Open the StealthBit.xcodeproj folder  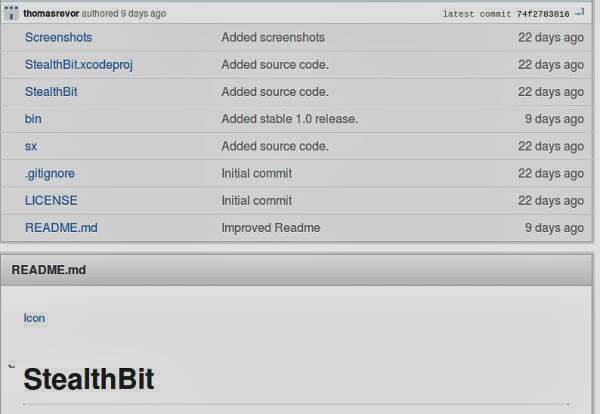coord(77,64)
